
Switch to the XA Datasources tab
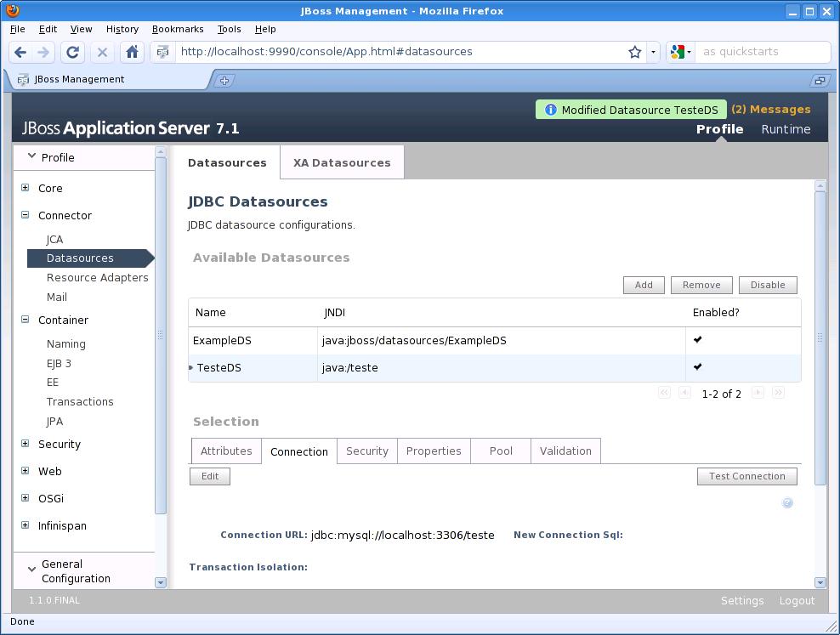(x=342, y=162)
